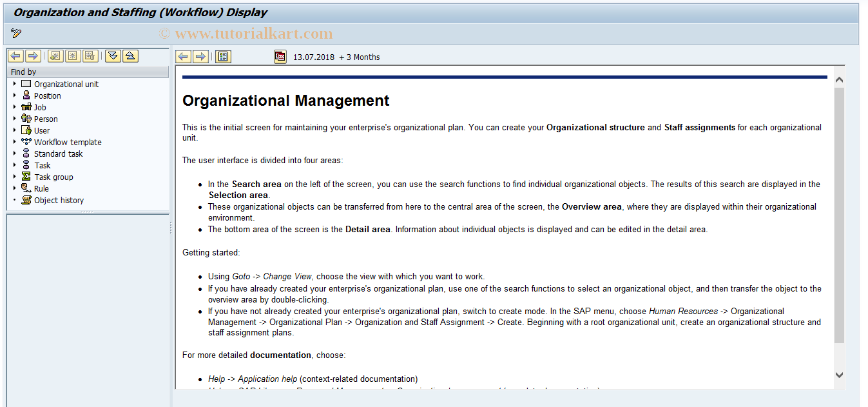The image size is (868, 407).
Task: Select the Rule tree entry
Action: pos(41,189)
